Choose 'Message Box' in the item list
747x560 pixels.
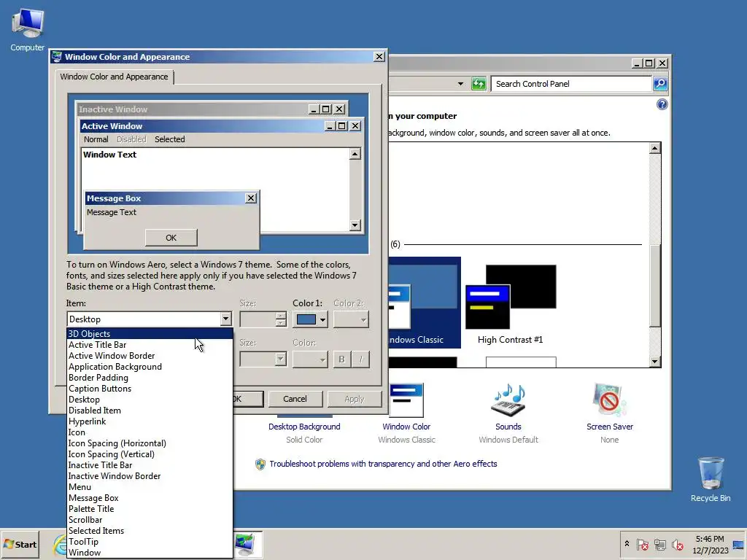click(x=150, y=498)
